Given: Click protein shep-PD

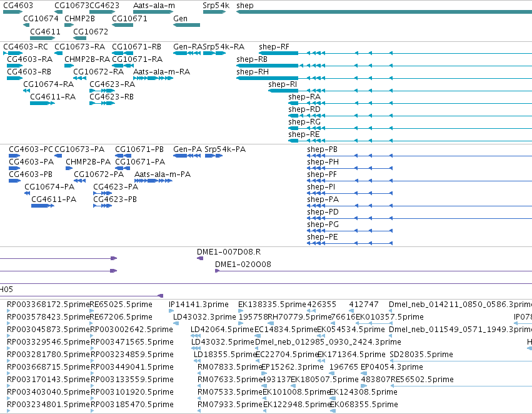Looking at the screenshot, I should [323, 213].
